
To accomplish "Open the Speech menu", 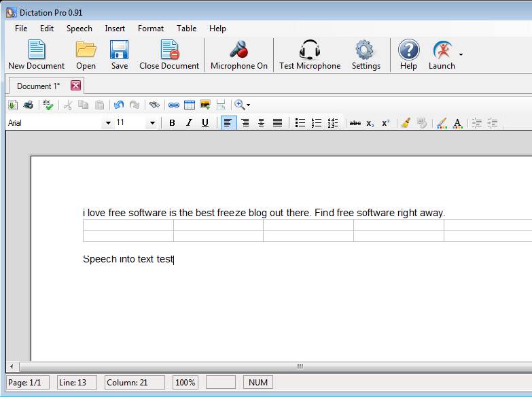I will coord(79,29).
